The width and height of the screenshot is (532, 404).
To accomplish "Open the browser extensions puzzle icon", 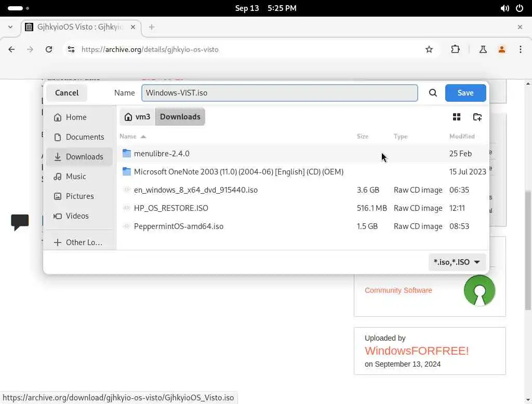I will (x=455, y=49).
